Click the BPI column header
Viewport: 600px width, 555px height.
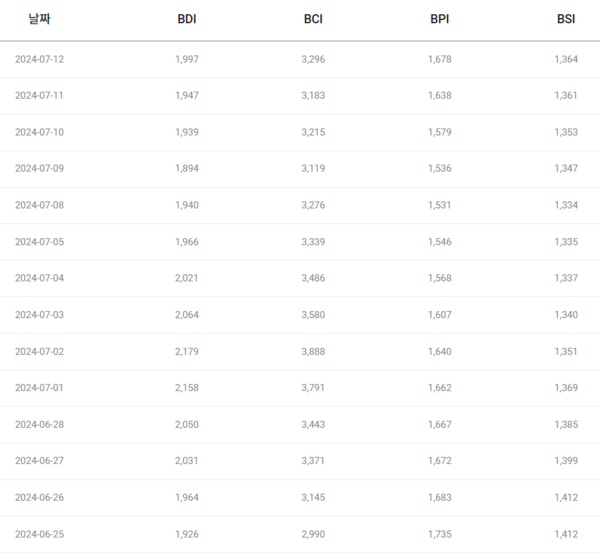[x=439, y=19]
